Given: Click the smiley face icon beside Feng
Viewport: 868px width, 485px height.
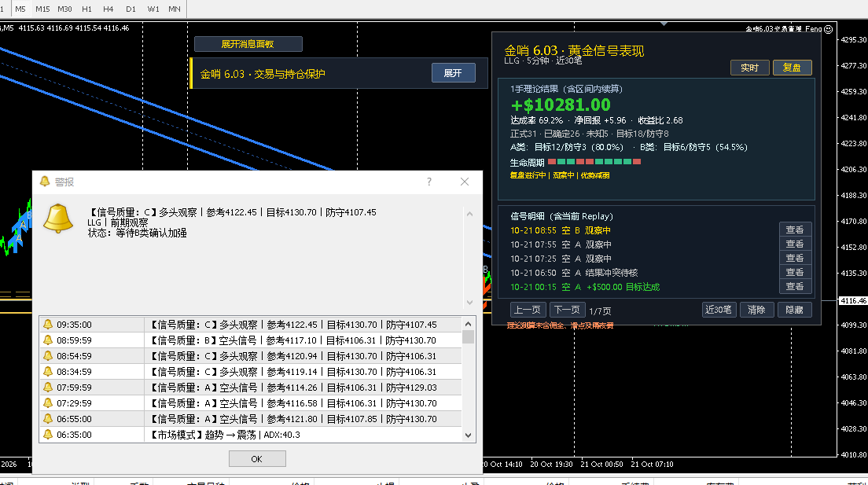Looking at the screenshot, I should [828, 29].
